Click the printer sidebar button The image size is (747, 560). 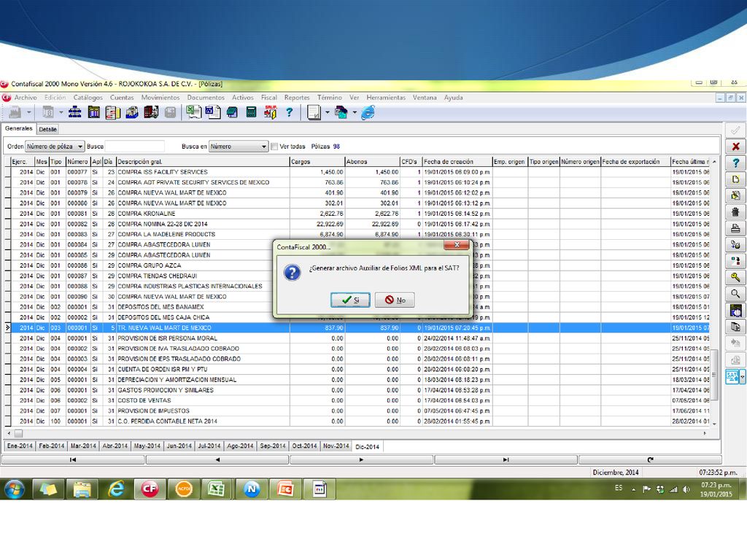click(735, 228)
